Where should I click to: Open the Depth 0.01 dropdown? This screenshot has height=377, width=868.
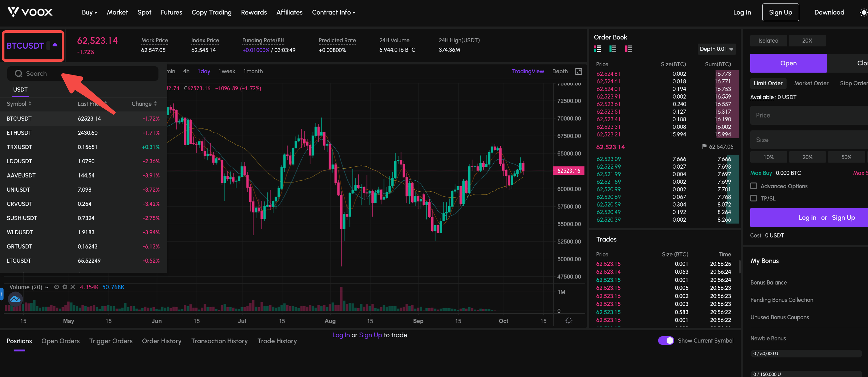click(x=717, y=49)
